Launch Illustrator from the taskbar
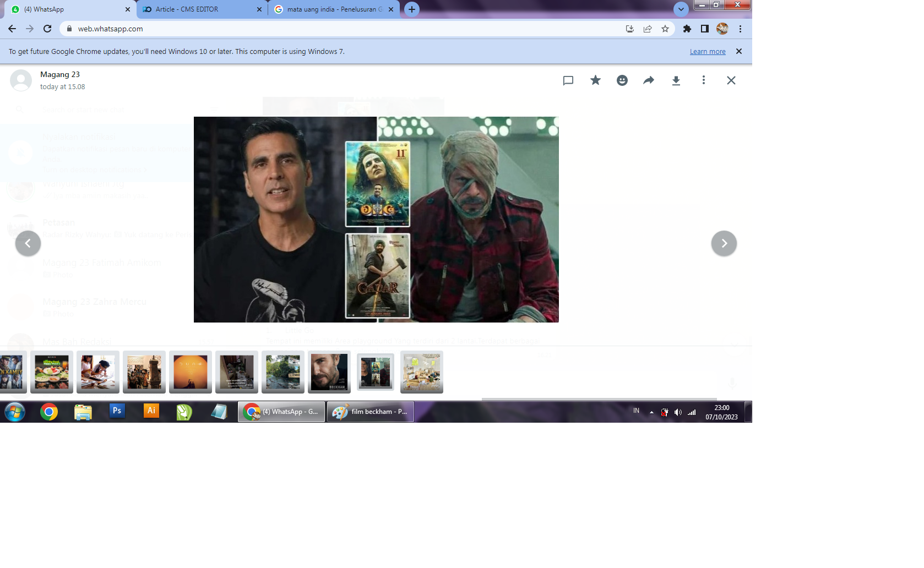Screen dimensions: 924x568 click(151, 411)
